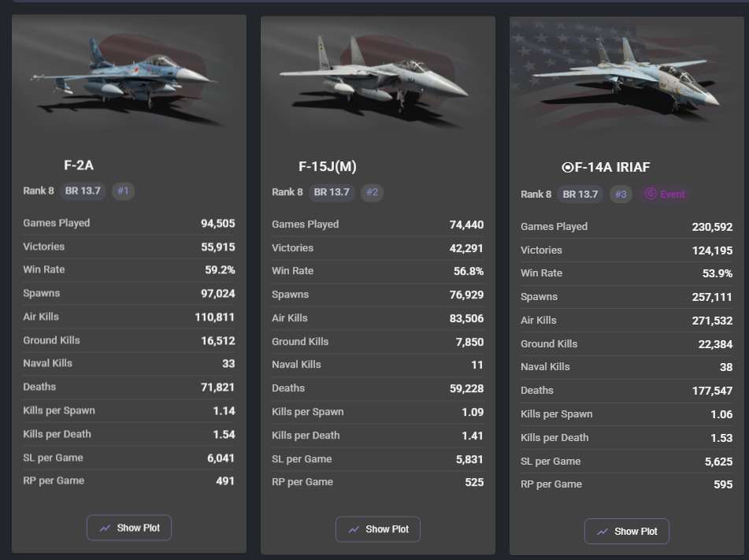The image size is (749, 560).
Task: Show the plot for F-14A IRIAF
Action: (627, 531)
